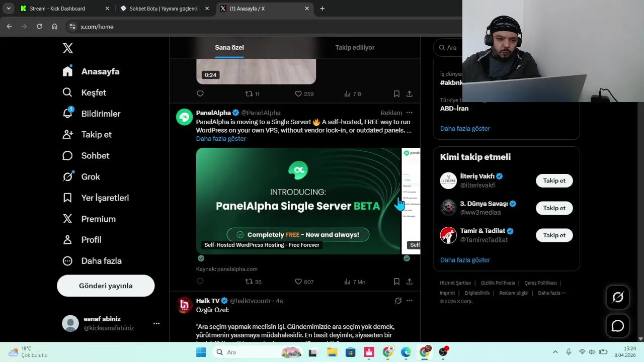644x362 pixels.
Task: Switch to the Takip ediliyor tab
Action: coord(355,47)
